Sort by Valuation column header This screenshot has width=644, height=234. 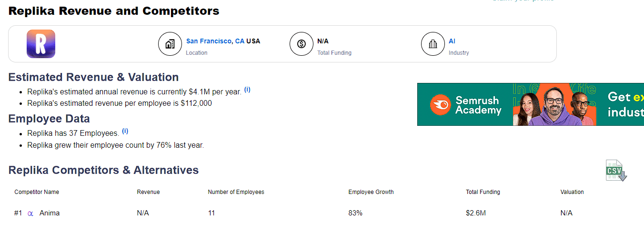pos(572,192)
